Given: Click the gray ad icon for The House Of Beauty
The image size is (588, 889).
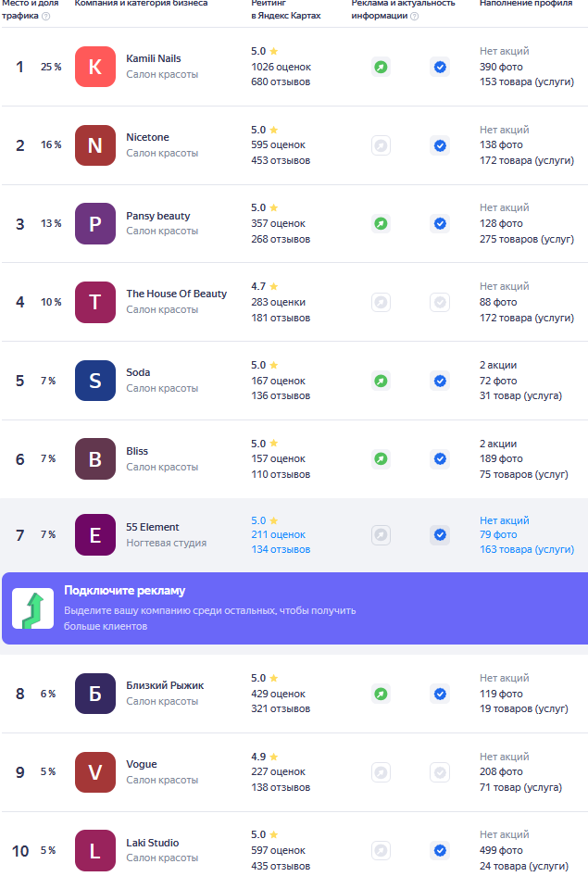Looking at the screenshot, I should pyautogui.click(x=381, y=302).
